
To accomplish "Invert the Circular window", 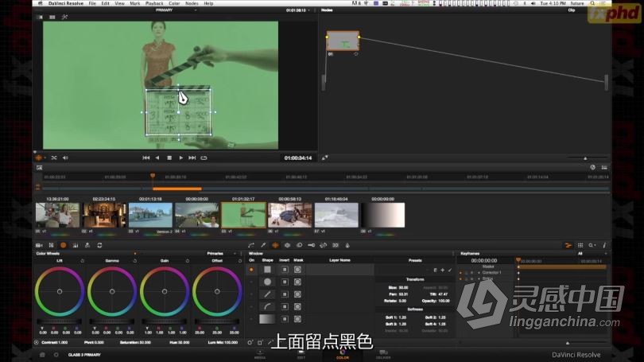I will [x=285, y=282].
